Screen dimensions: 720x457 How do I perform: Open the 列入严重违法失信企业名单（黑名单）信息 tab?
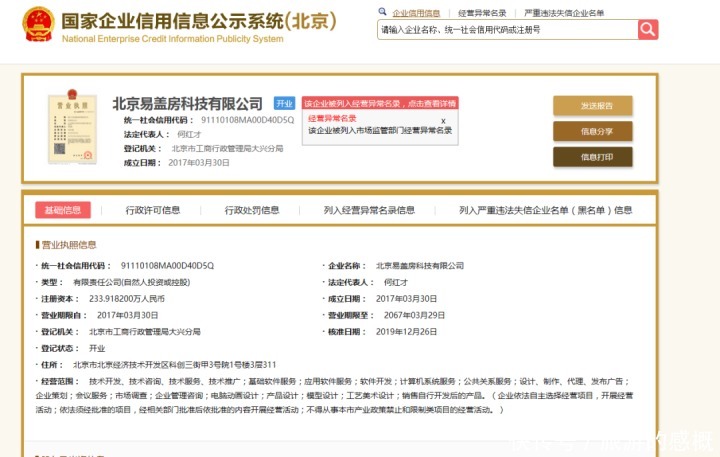click(x=546, y=210)
